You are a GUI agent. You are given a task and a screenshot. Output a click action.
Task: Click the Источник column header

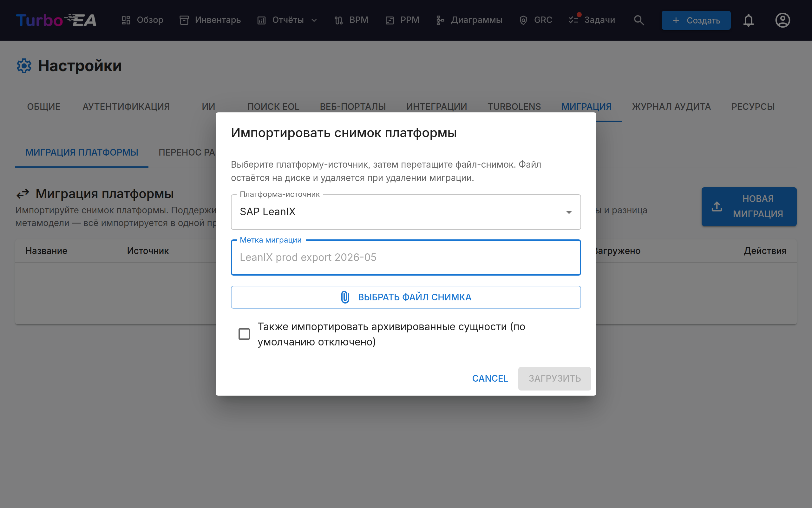pos(147,251)
